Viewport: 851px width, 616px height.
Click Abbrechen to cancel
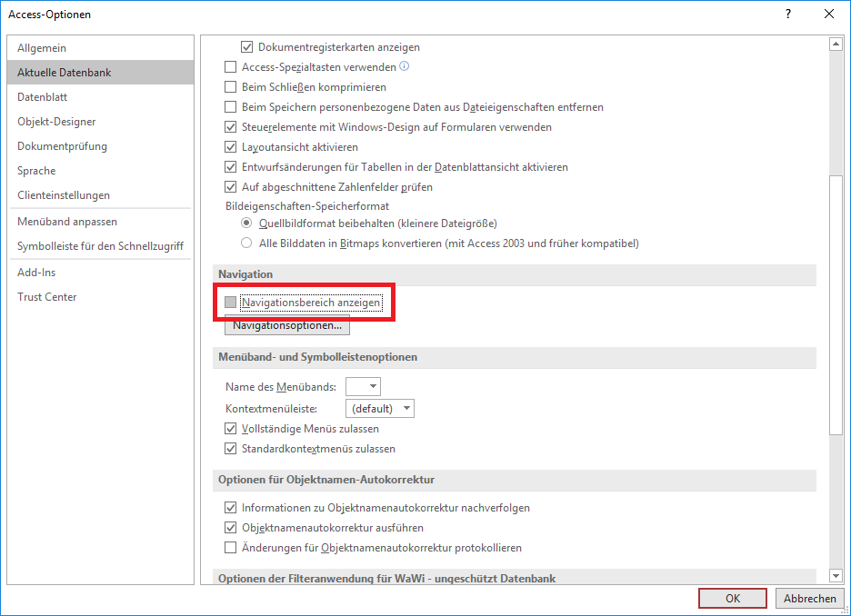point(809,599)
